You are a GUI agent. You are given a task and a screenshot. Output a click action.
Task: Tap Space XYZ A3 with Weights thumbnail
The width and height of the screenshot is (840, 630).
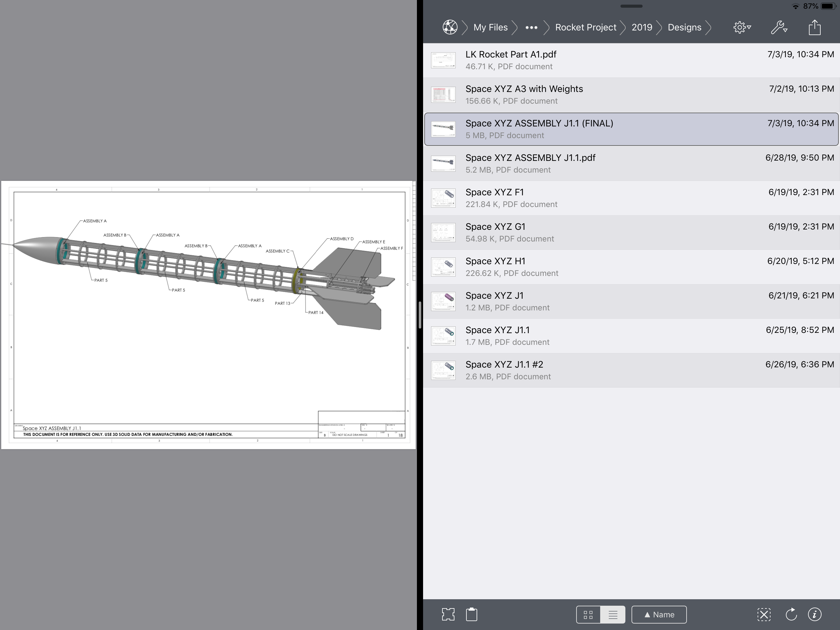(x=443, y=95)
